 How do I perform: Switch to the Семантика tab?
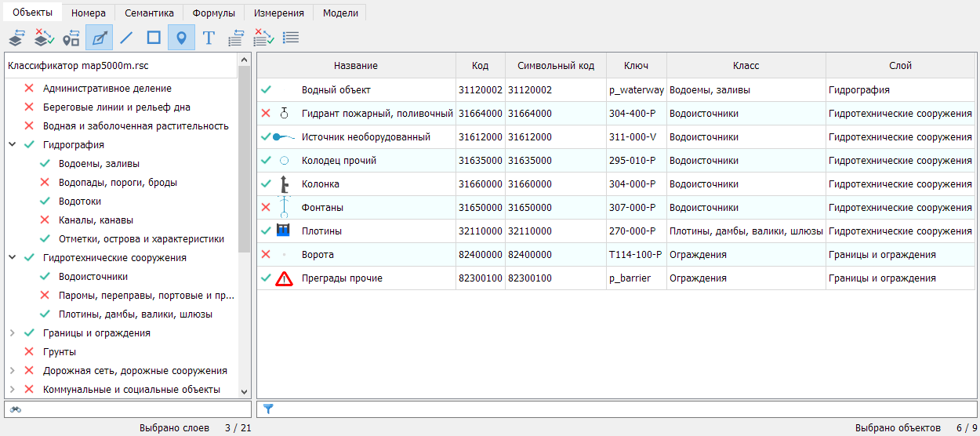[x=149, y=13]
